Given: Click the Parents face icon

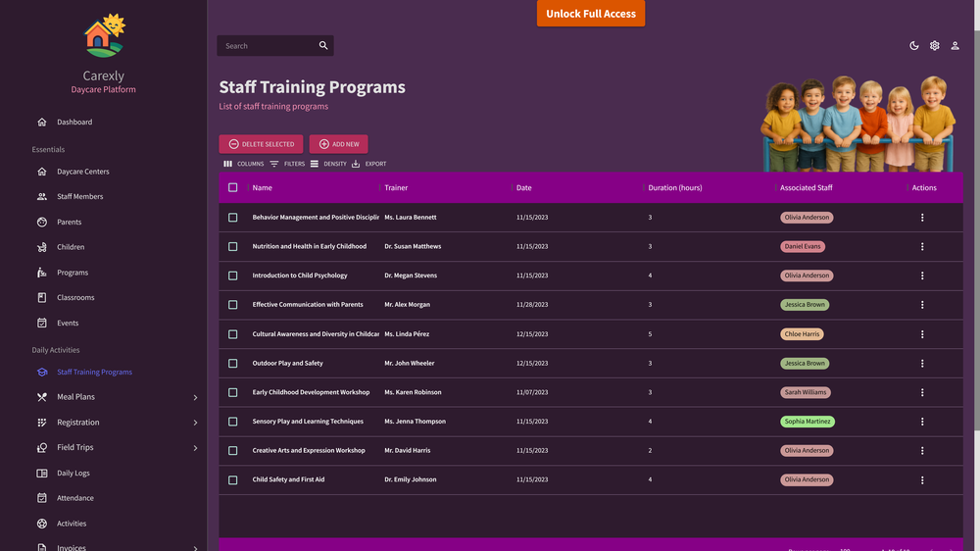Looking at the screenshot, I should click(42, 222).
